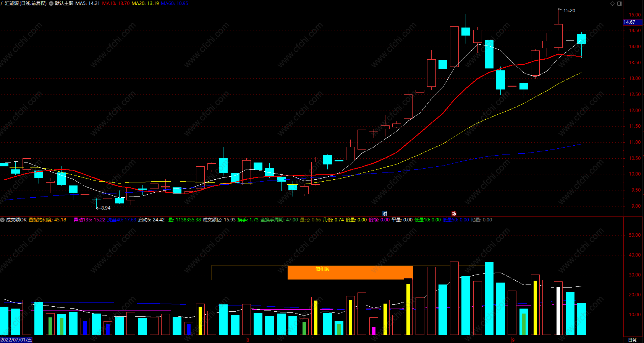Click the 异动135: 15.22 value
The image size is (644, 343).
click(89, 220)
